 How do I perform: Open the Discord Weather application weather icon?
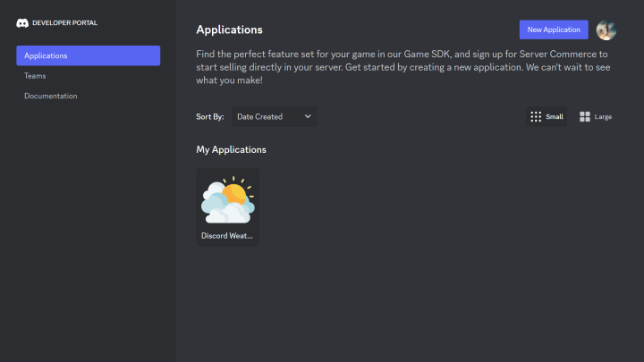[227, 200]
